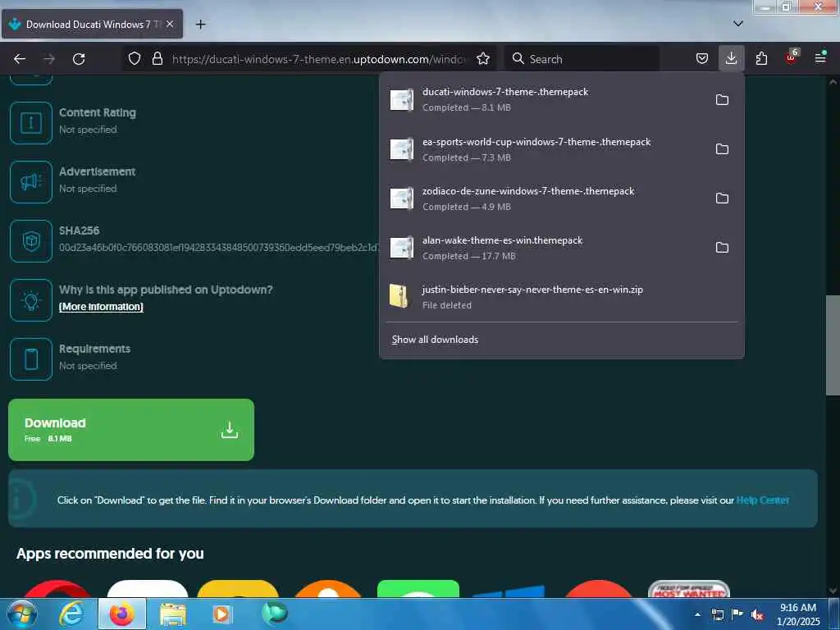Screen dimensions: 840x630
Task: Go back to the previous page
Action: 20,59
